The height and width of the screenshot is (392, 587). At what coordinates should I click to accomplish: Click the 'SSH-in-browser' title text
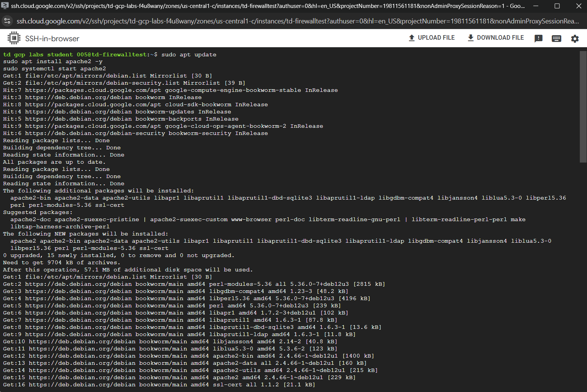coord(52,39)
